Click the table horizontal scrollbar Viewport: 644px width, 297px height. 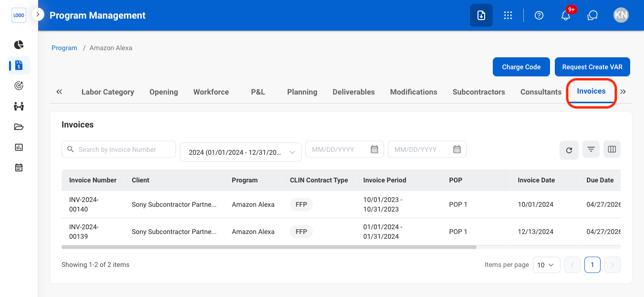269,247
